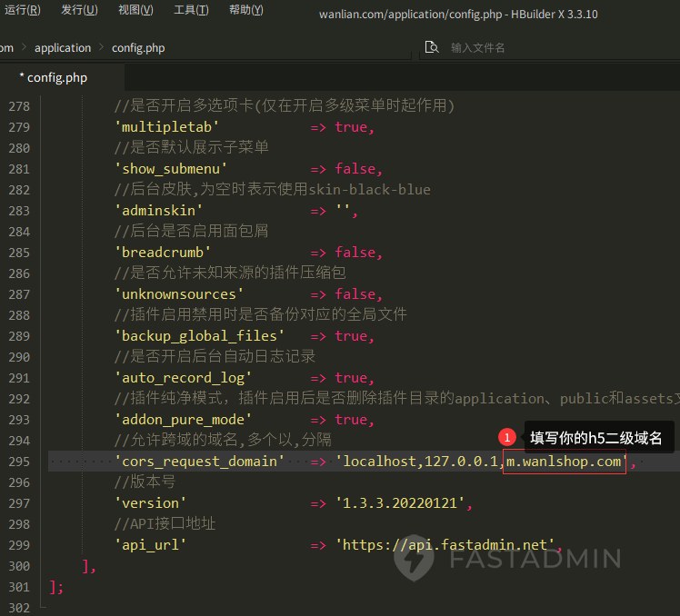The height and width of the screenshot is (616, 680).
Task: Open the 工具(T) menu
Action: 191,9
